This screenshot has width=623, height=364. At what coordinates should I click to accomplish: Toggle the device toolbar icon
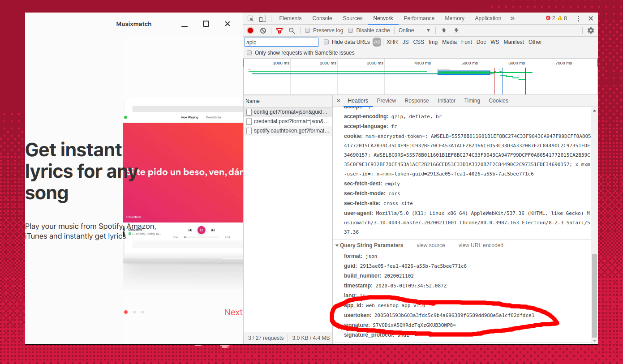tap(262, 18)
